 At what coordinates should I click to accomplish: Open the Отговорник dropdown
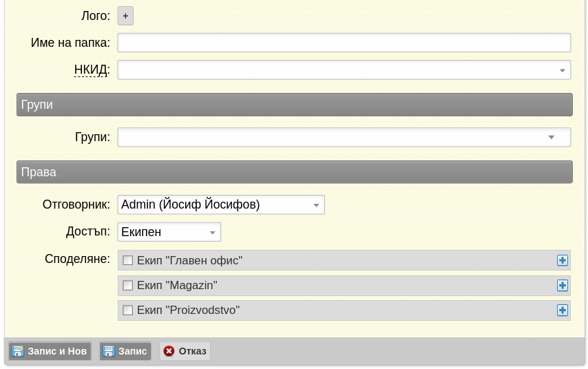pos(316,205)
